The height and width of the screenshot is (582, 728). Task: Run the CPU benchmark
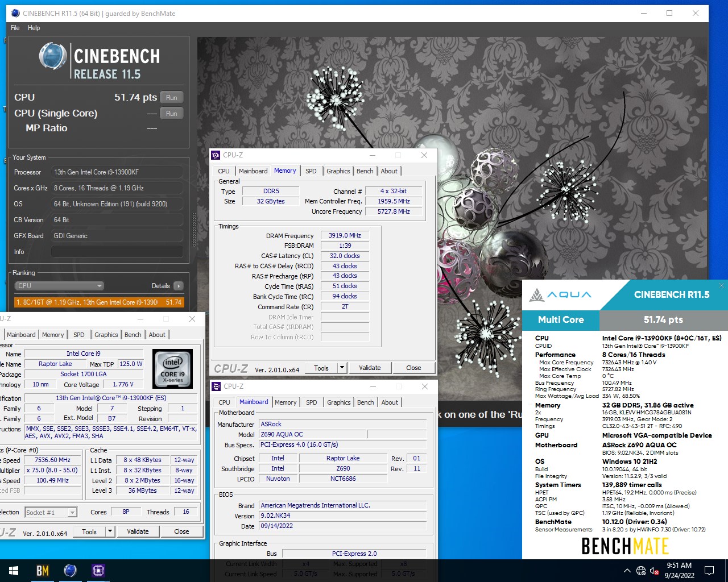click(172, 98)
